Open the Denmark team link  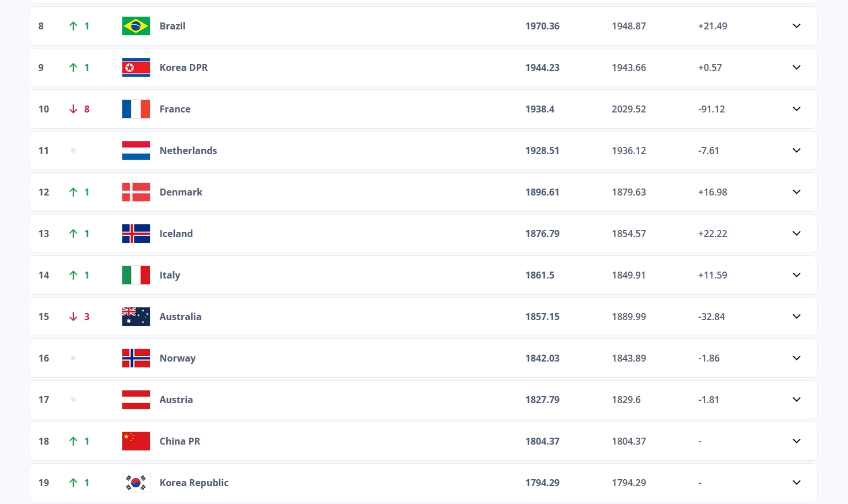[x=181, y=192]
